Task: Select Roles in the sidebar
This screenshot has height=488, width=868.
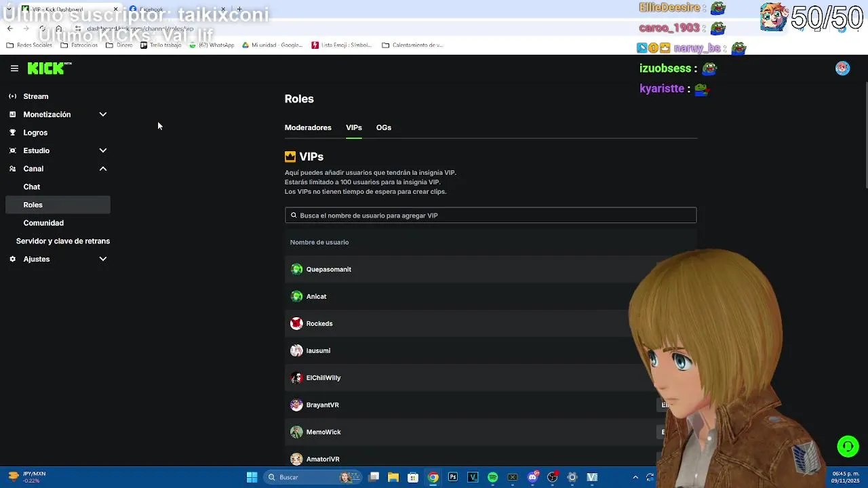Action: tap(58, 205)
